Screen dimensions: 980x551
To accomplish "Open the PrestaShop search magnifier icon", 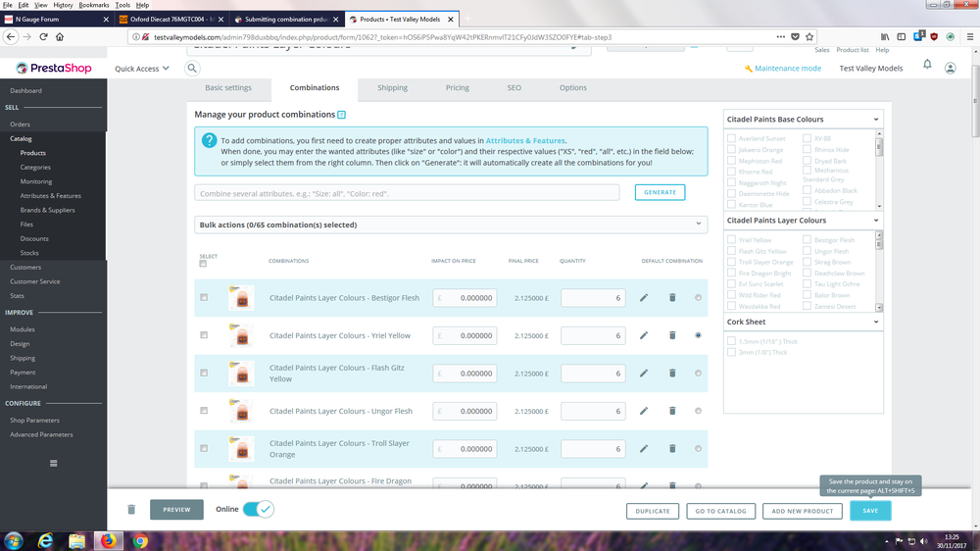I will 192,69.
